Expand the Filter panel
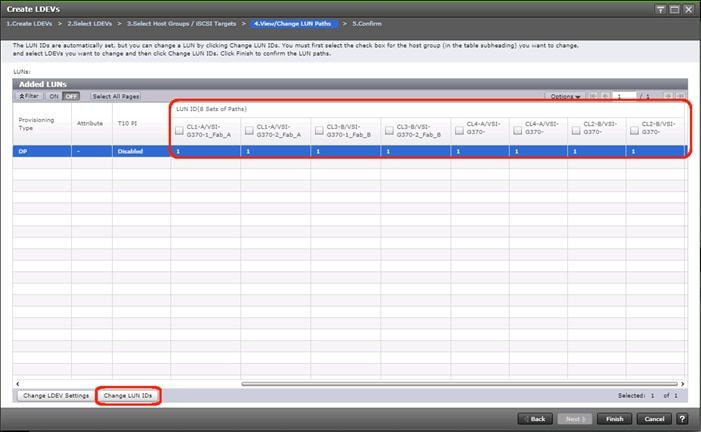The height and width of the screenshot is (432, 701). 29,96
